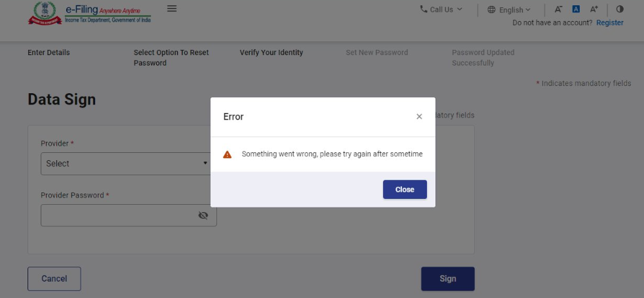Click the phone icon beside Call Us
644x298 pixels.
pos(424,9)
